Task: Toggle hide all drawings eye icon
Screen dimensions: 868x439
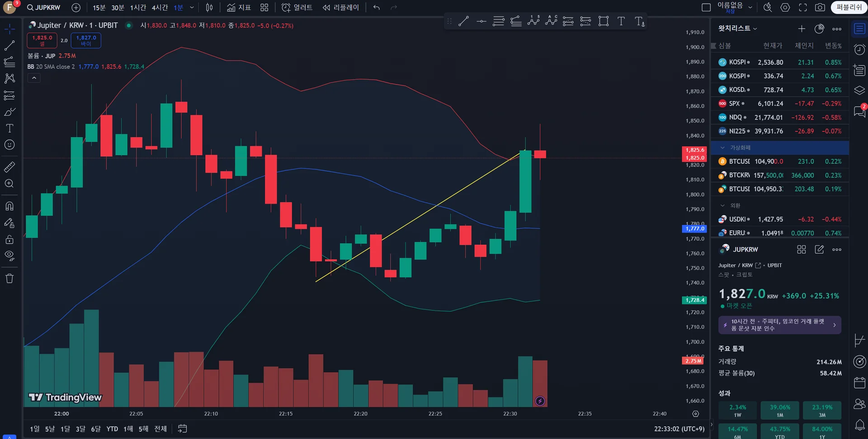Action: 9,256
